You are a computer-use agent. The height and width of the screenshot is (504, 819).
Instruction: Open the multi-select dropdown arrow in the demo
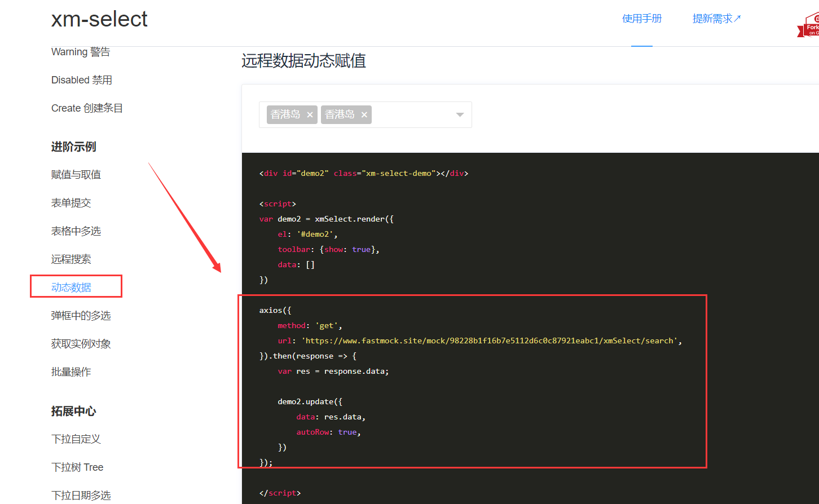click(x=459, y=114)
